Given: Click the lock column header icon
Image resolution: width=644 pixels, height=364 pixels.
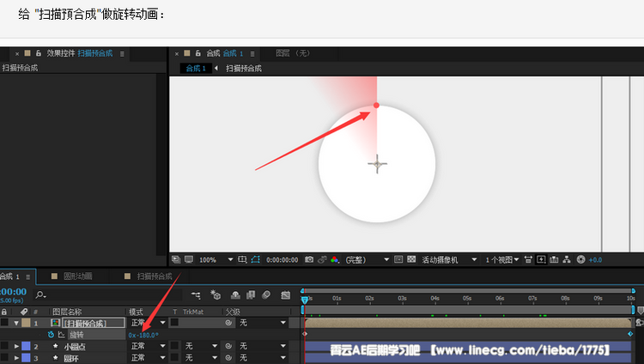Looking at the screenshot, I should (4, 312).
